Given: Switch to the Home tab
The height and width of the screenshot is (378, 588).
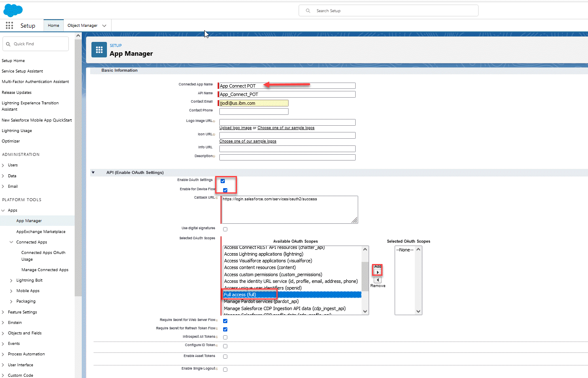Looking at the screenshot, I should point(53,26).
